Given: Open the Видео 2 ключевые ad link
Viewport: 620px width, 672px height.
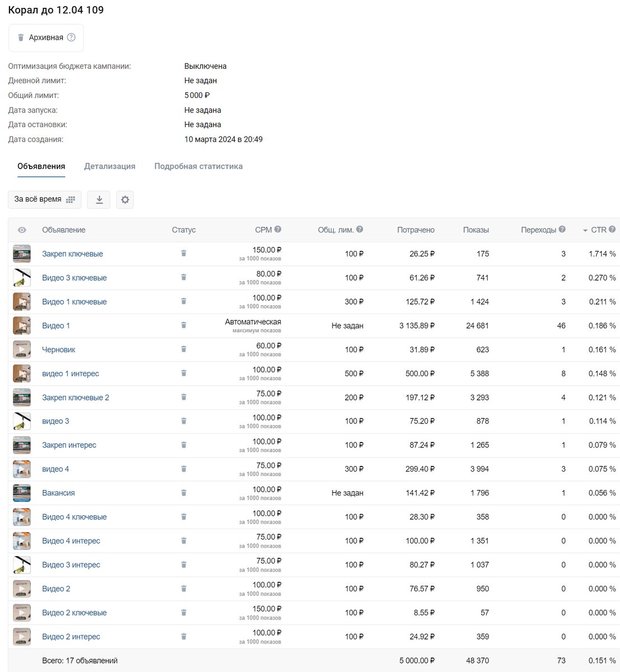Looking at the screenshot, I should pos(74,613).
